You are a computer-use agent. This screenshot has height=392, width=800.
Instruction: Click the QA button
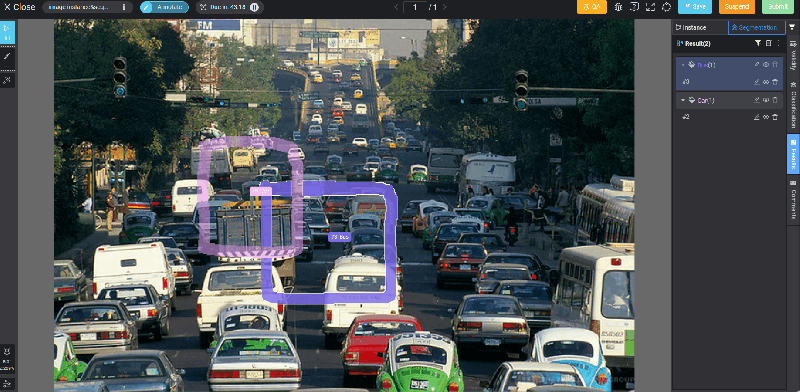(x=592, y=7)
